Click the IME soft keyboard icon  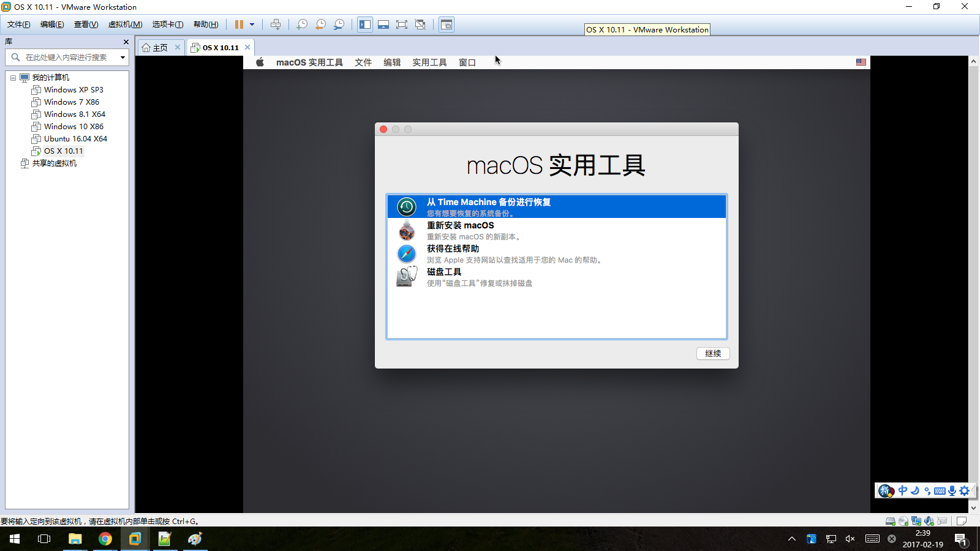point(940,490)
